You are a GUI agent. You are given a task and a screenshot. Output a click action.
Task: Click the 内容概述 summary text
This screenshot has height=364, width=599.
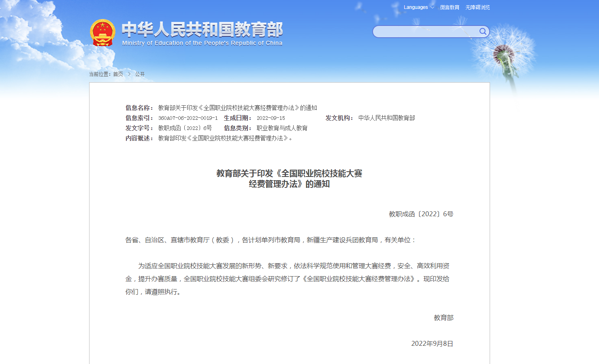[225, 138]
